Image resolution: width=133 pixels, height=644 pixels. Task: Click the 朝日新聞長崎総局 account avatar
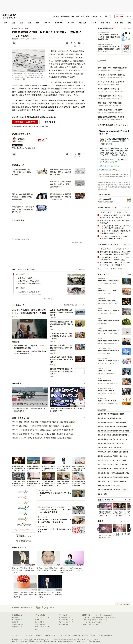(129, 200)
